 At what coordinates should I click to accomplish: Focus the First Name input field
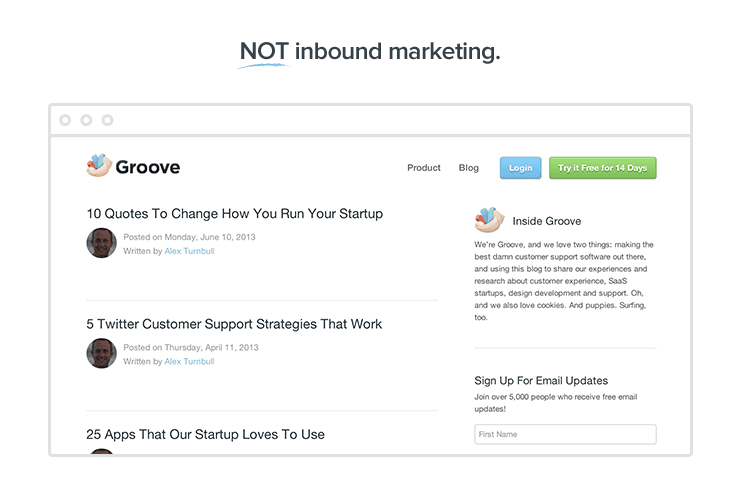click(565, 434)
